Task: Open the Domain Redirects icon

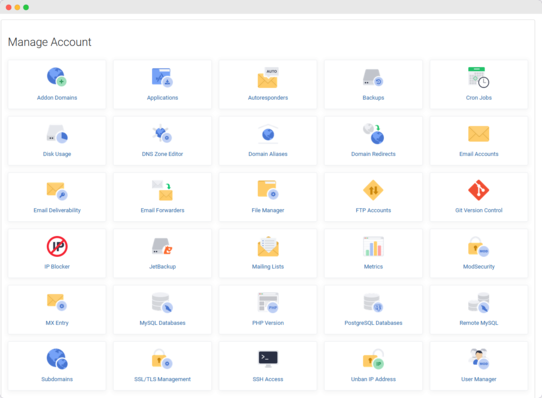Action: pos(373,133)
